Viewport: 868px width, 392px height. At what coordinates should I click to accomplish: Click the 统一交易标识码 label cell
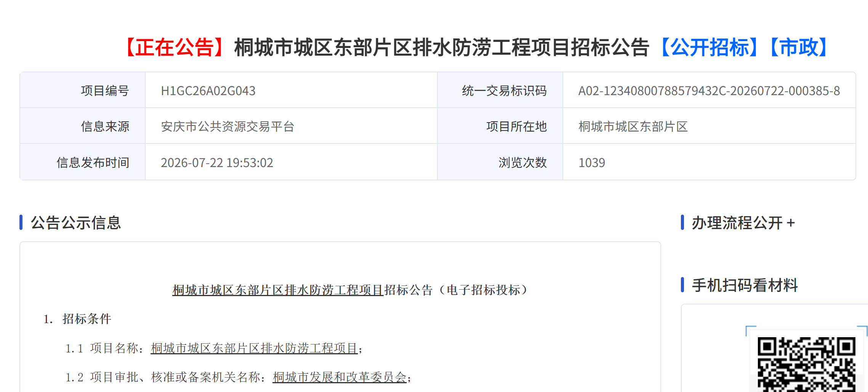500,91
